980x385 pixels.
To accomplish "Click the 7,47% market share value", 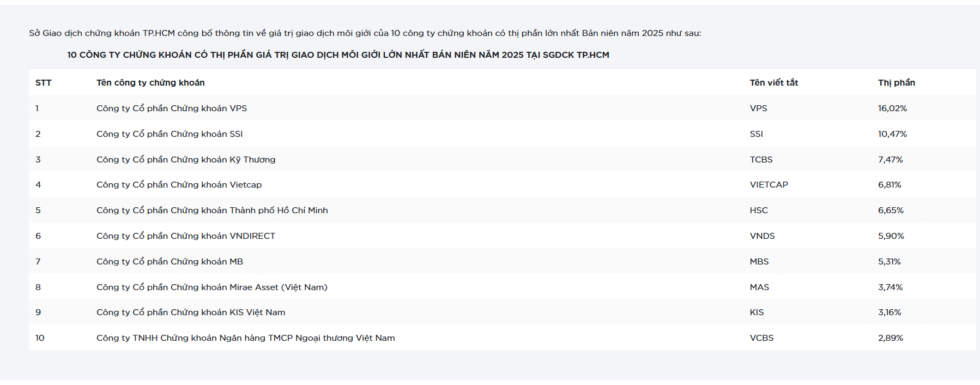I will click(890, 160).
